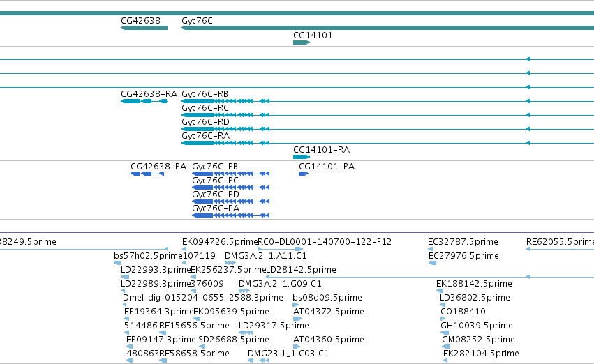
Task: Select the Gyc76C-RA transcript label
Action: coord(206,136)
